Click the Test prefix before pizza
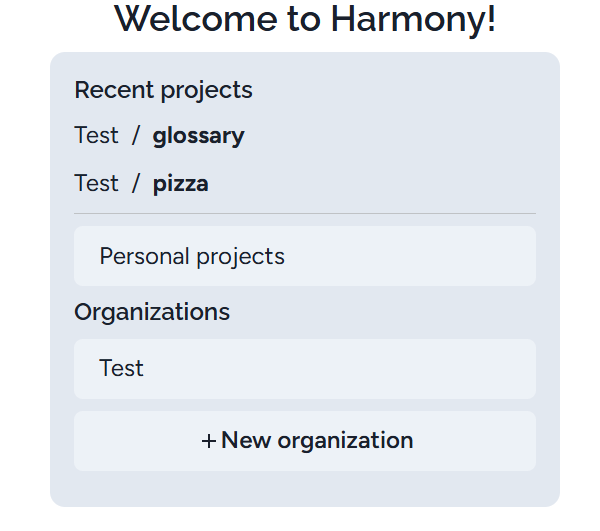 pyautogui.click(x=96, y=184)
